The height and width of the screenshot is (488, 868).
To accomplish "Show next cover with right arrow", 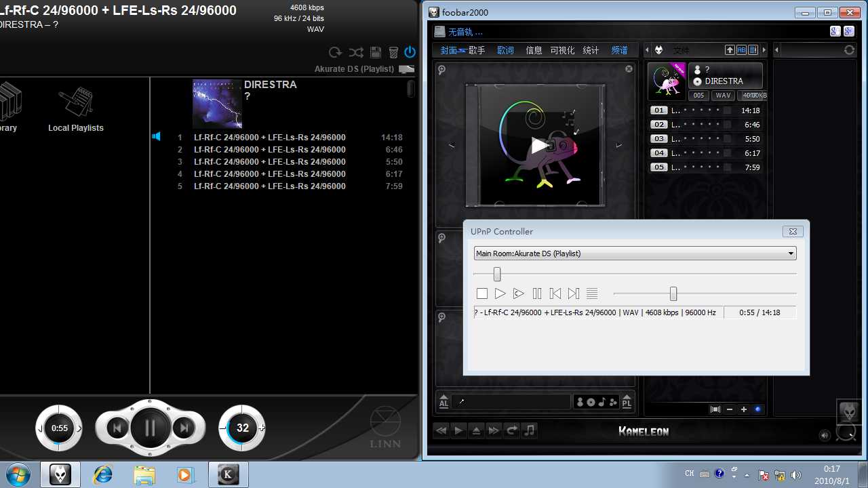I will point(618,145).
